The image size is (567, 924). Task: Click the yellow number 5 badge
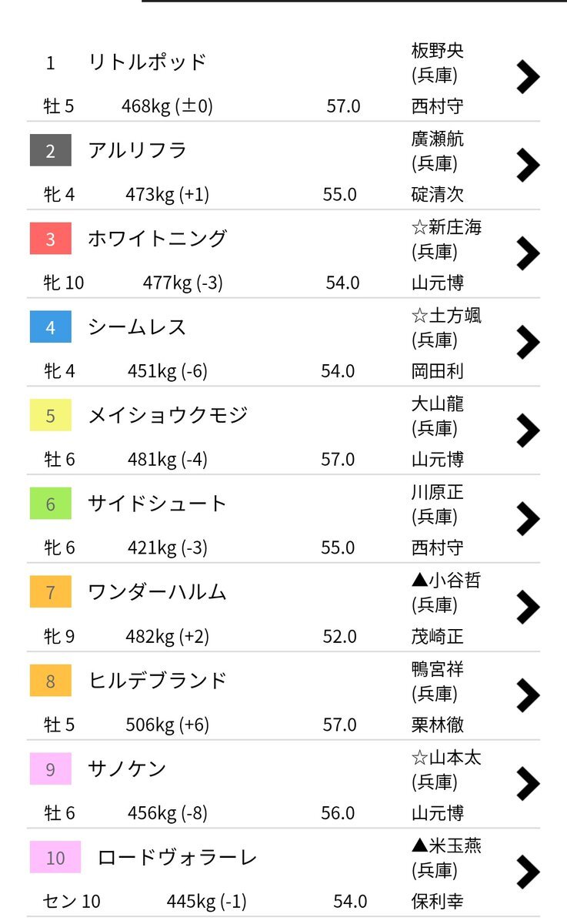point(51,416)
